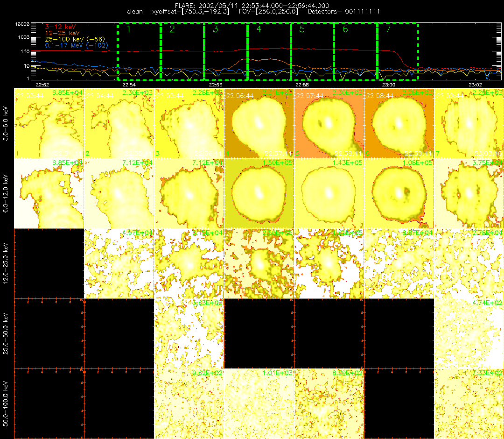Click the 22:58 time axis label
The height and width of the screenshot is (439, 504).
(x=302, y=85)
